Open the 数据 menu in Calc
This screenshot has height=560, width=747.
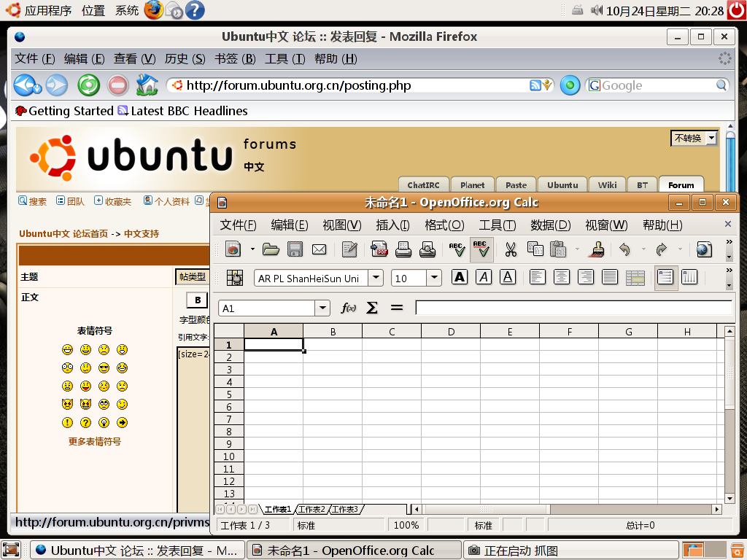551,225
